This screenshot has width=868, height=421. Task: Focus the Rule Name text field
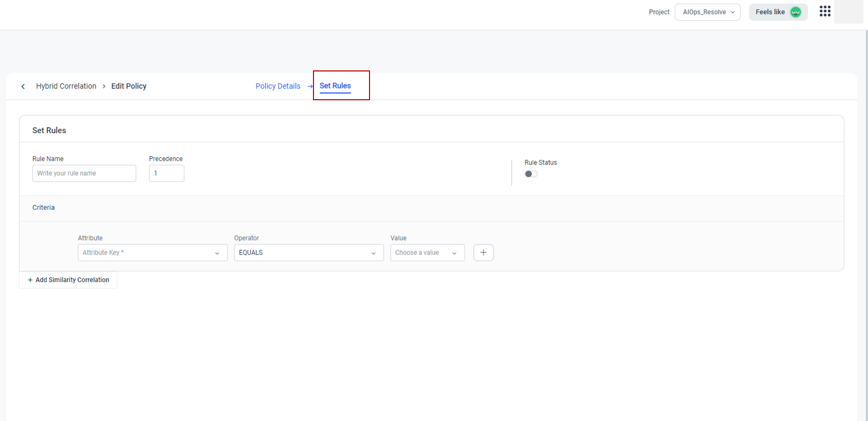click(x=84, y=173)
